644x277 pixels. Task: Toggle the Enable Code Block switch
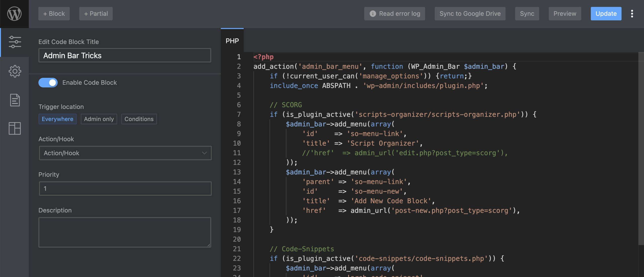tap(48, 83)
